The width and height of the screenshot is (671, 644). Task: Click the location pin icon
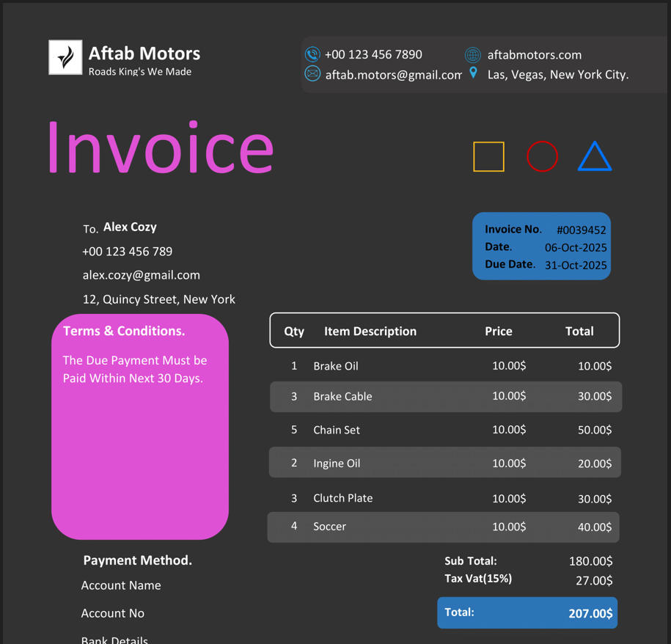click(474, 73)
